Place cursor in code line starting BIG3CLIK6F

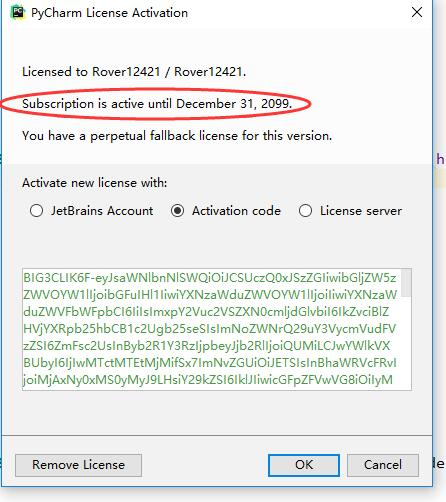[210, 278]
